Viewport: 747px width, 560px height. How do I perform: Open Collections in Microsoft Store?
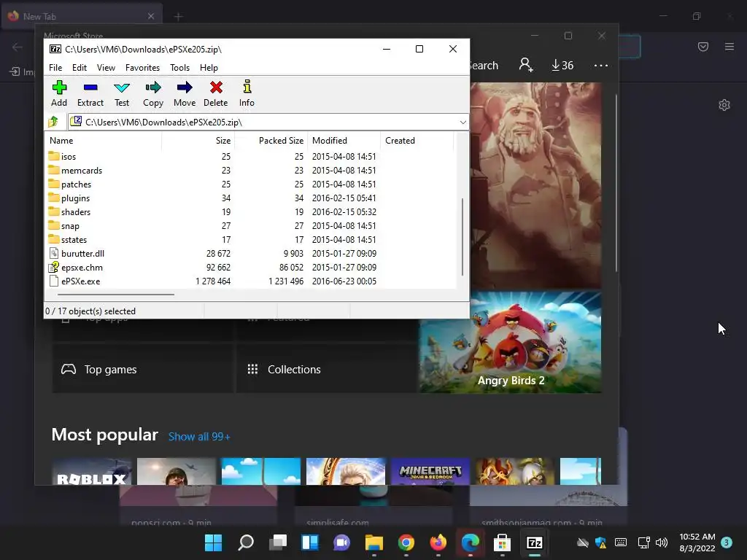pos(327,369)
